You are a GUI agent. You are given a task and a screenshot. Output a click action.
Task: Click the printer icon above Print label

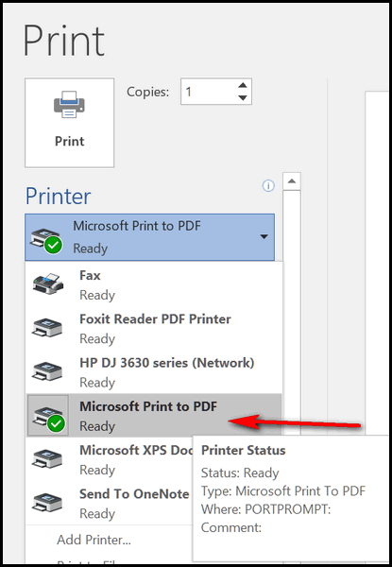click(x=69, y=104)
